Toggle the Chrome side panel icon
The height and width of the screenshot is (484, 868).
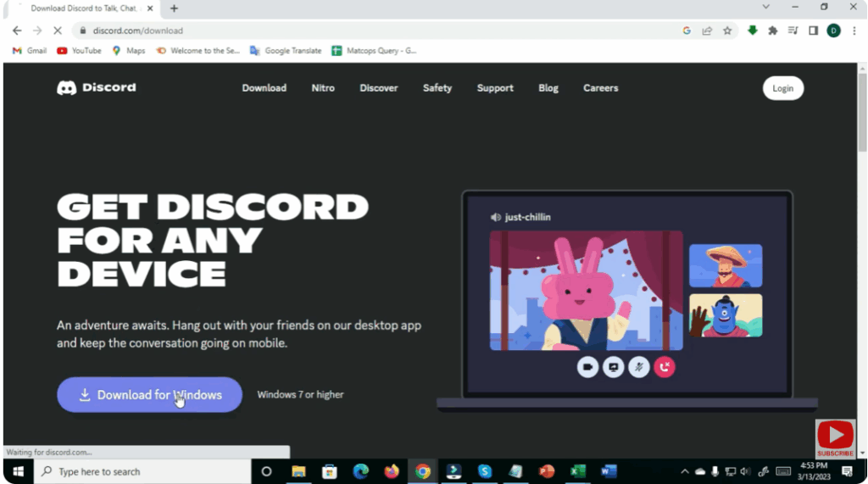point(813,31)
